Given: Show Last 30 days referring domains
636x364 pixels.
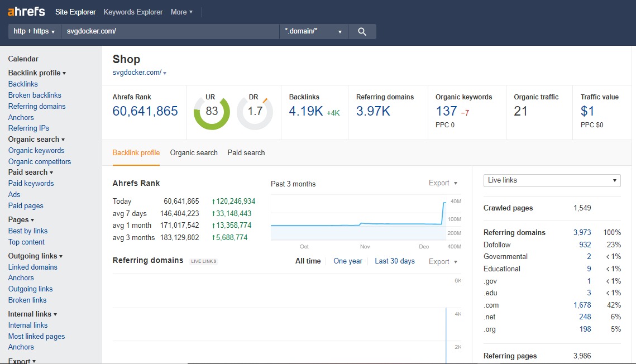Looking at the screenshot, I should [395, 261].
